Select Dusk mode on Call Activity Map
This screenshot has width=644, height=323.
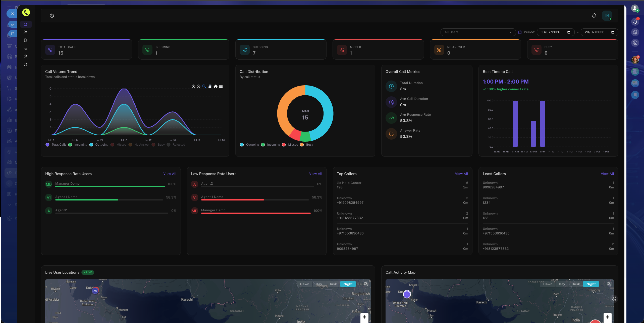click(576, 284)
